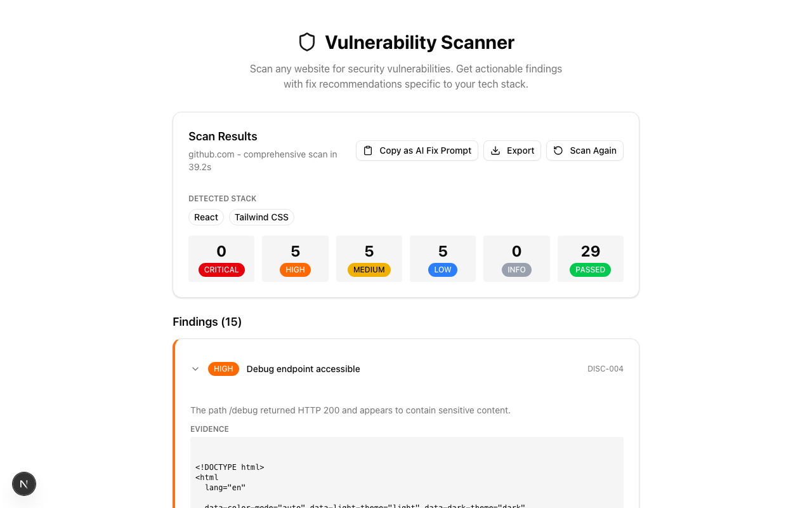Click the green PASSED badge

pyautogui.click(x=591, y=269)
